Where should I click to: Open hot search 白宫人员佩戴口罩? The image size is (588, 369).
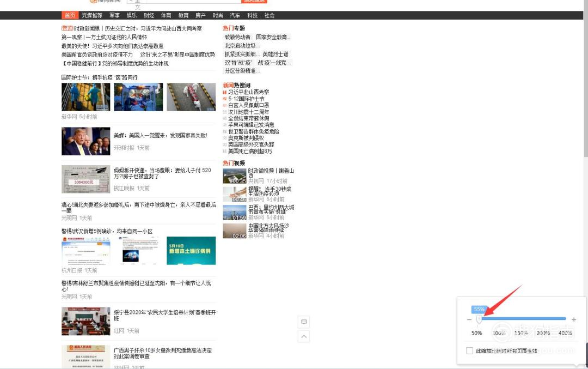[248, 105]
